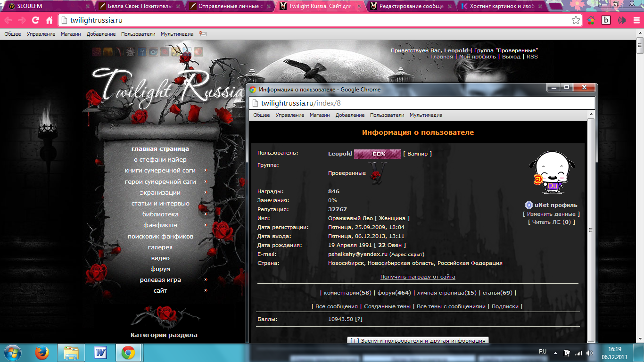Click the question mark next to Баллы

(x=359, y=319)
